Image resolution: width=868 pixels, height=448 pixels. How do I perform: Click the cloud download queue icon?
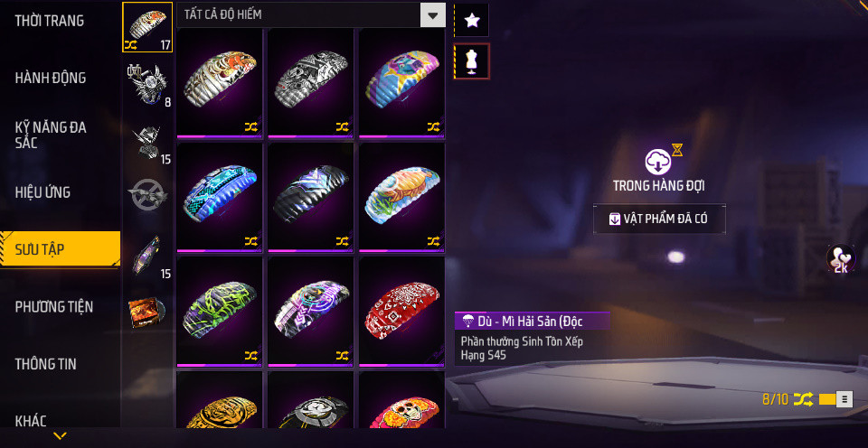point(658,162)
